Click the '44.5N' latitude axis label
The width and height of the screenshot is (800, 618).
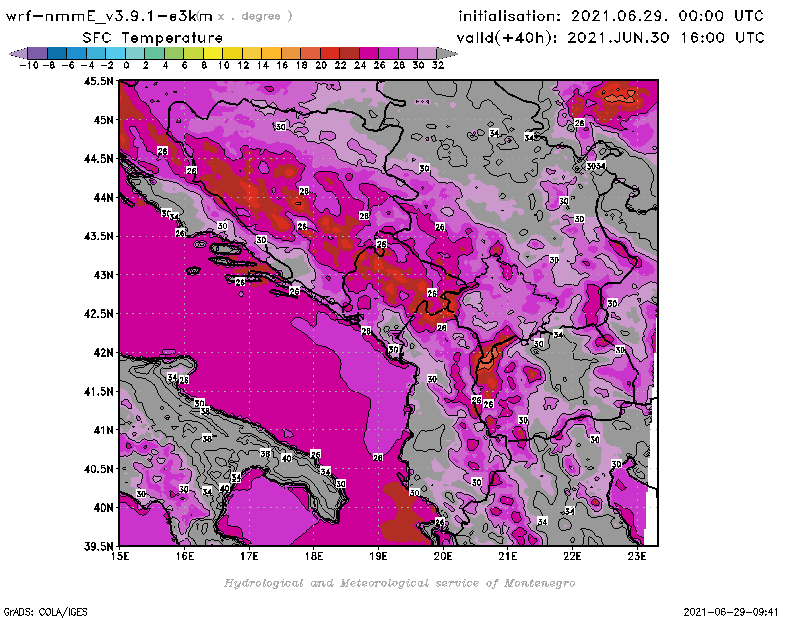[98, 159]
